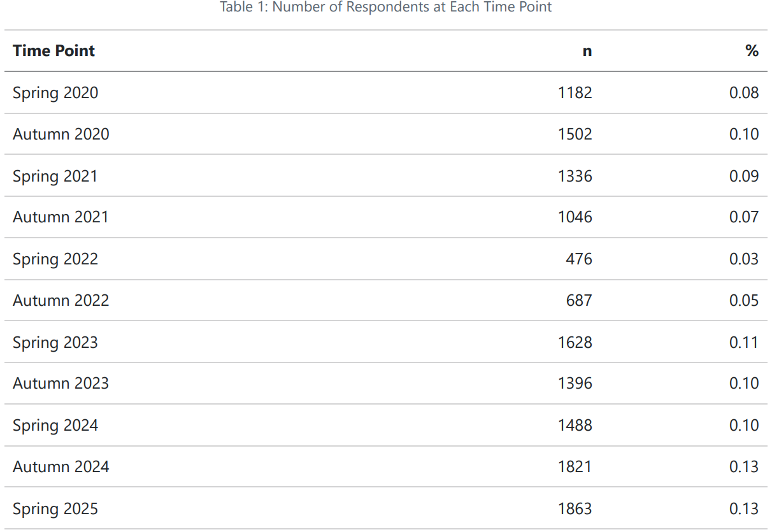Select the 0.05 percentage for Autumn 2022
This screenshot has width=772, height=532.
(743, 301)
